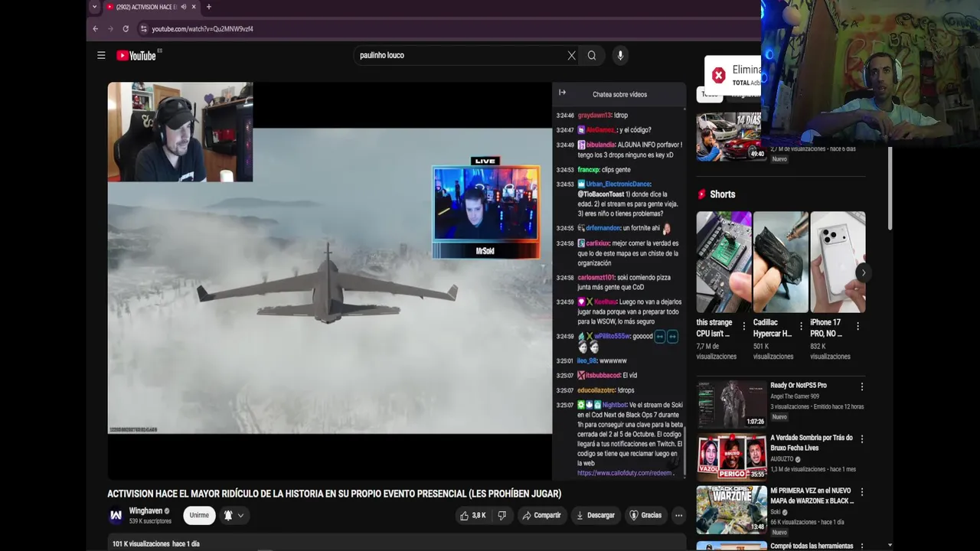Like the video with thumbs-up 3,8 K
Image resolution: width=980 pixels, height=551 pixels.
[472, 515]
